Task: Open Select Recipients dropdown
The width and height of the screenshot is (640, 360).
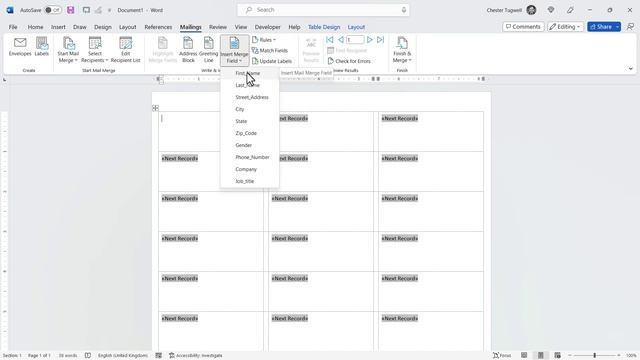Action: coord(95,50)
